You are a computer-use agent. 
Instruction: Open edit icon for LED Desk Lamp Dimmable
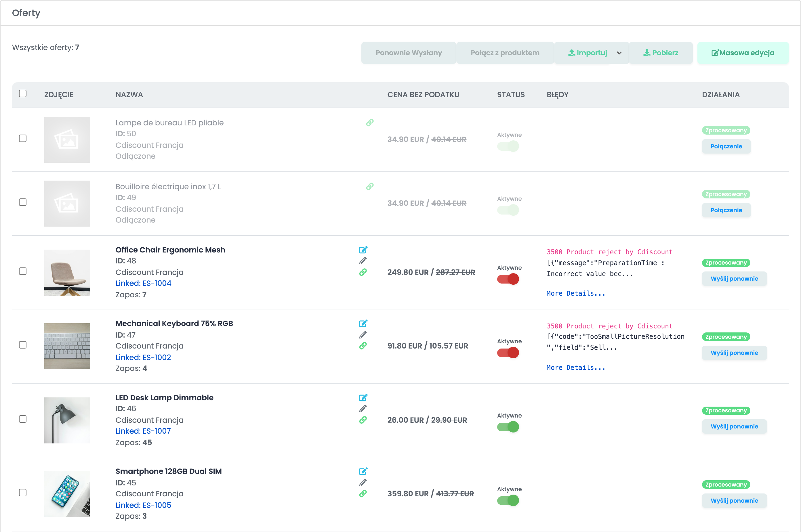click(363, 397)
